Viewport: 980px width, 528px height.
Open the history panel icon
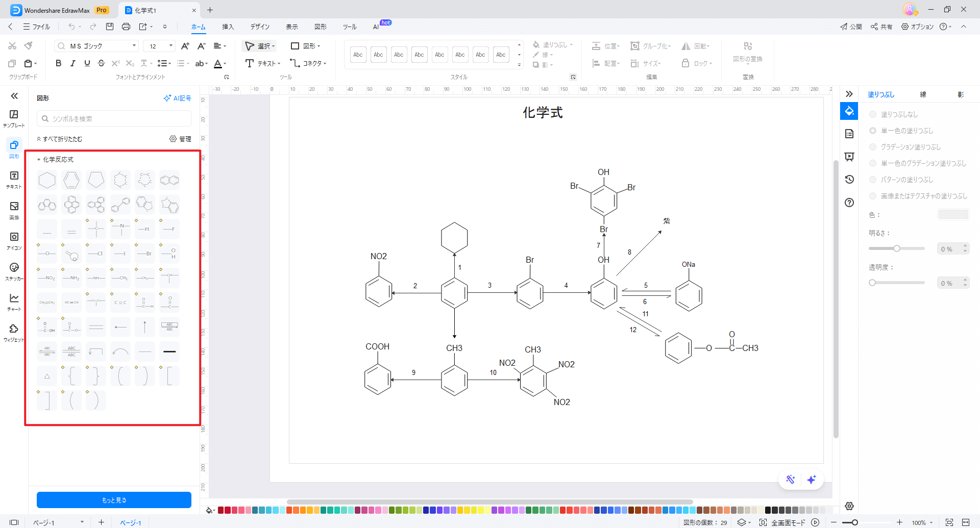tap(849, 180)
